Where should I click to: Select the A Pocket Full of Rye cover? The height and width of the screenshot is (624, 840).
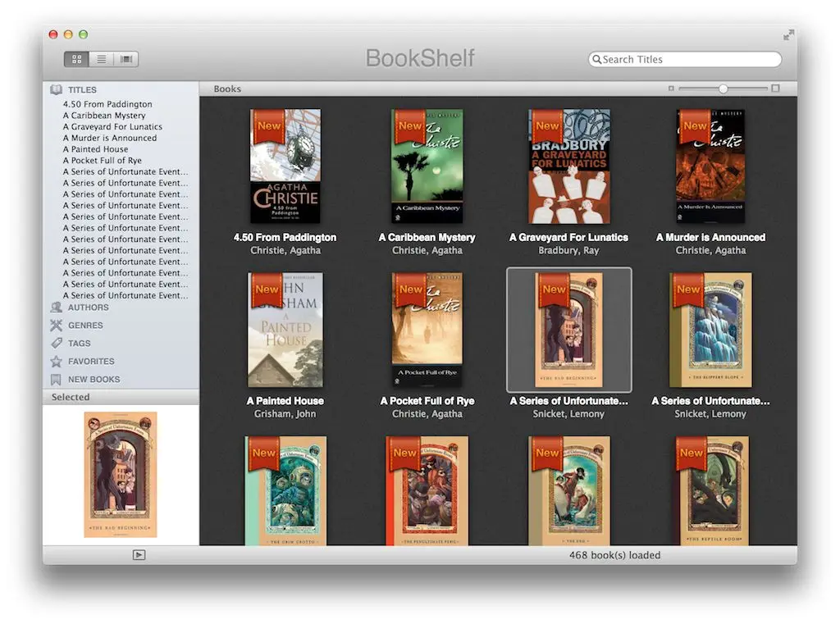(x=427, y=330)
